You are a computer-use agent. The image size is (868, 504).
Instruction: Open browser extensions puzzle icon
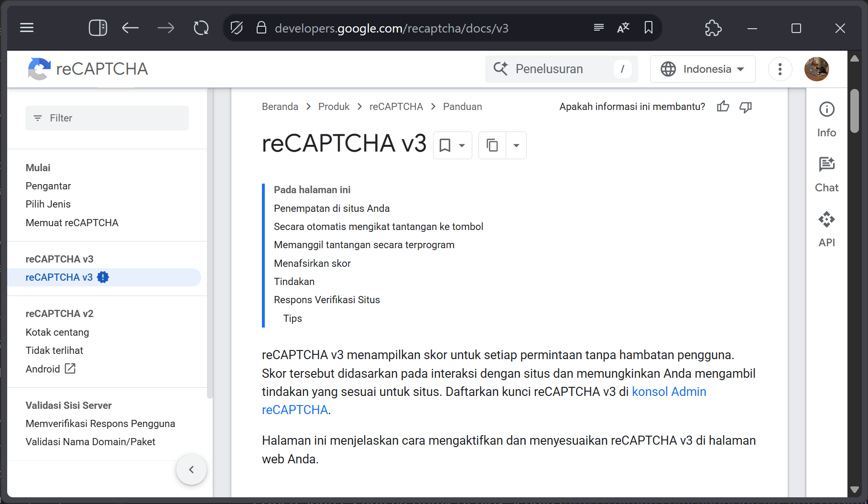[x=713, y=28]
